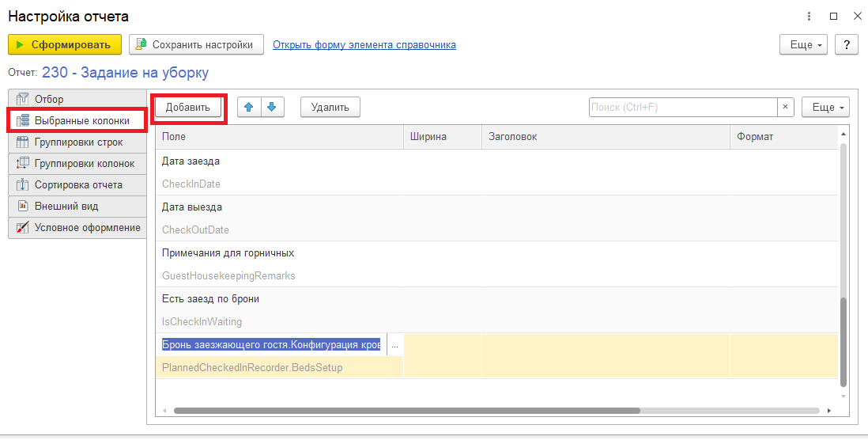This screenshot has width=868, height=440.
Task: Clear search with the × button
Action: click(786, 108)
